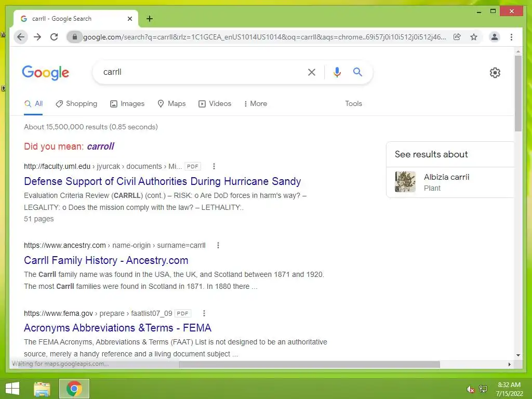Image resolution: width=532 pixels, height=399 pixels.
Task: Click scrollbar down arrow
Action: tap(518, 355)
